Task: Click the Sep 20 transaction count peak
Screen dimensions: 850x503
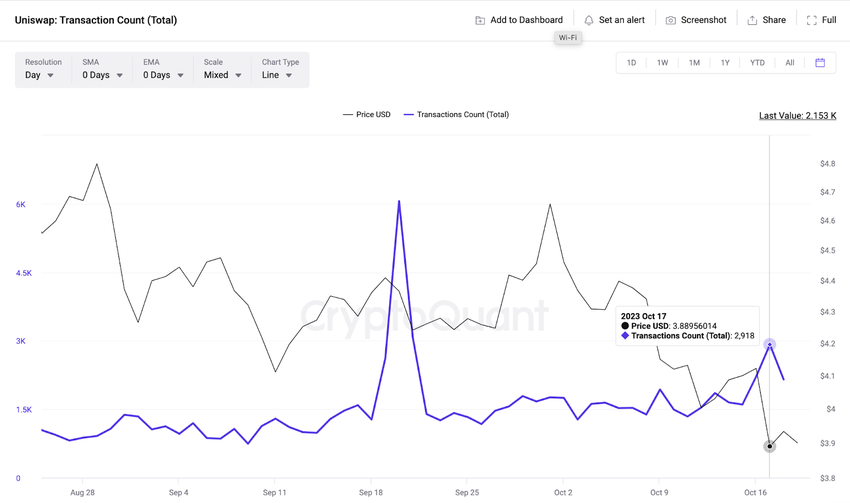Action: (399, 202)
